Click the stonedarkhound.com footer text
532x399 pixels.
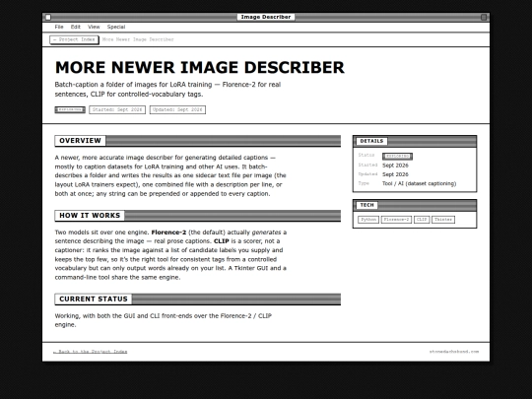click(x=454, y=352)
